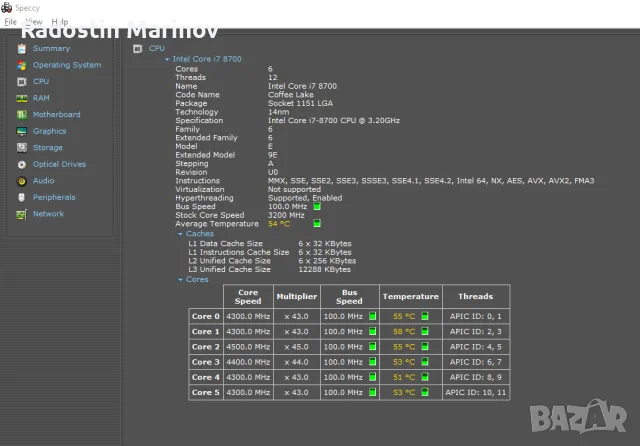Click Core 0 bus speed green indicator
Image resolution: width=640 pixels, height=446 pixels.
click(x=372, y=316)
